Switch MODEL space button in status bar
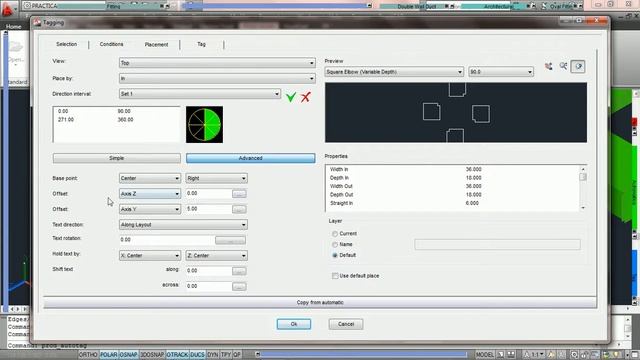This screenshot has height=360, width=640. [x=484, y=355]
